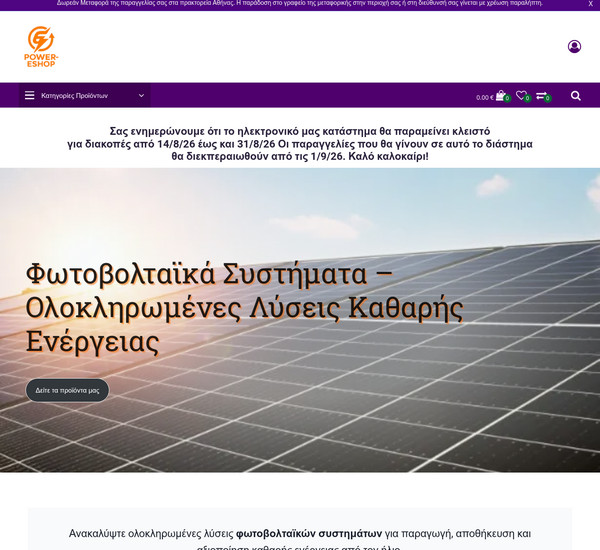Open the search magnifier icon

point(576,96)
